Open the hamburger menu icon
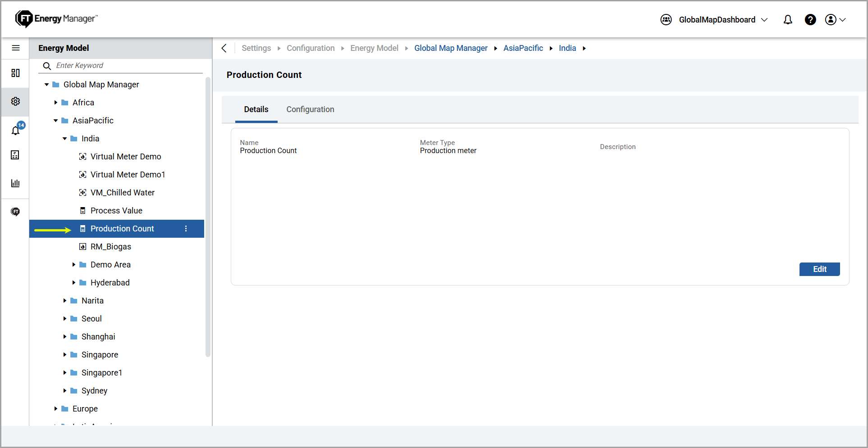The width and height of the screenshot is (868, 448). click(x=16, y=48)
